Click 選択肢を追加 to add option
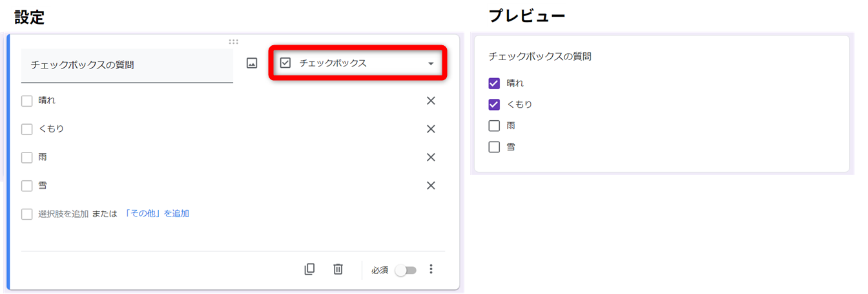The width and height of the screenshot is (868, 294). (x=63, y=214)
